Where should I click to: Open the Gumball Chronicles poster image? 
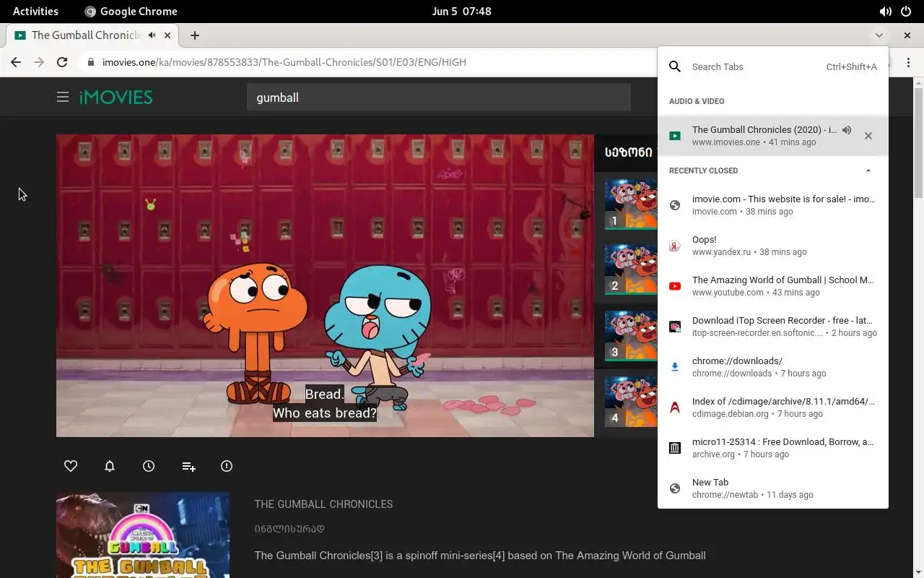coord(143,535)
